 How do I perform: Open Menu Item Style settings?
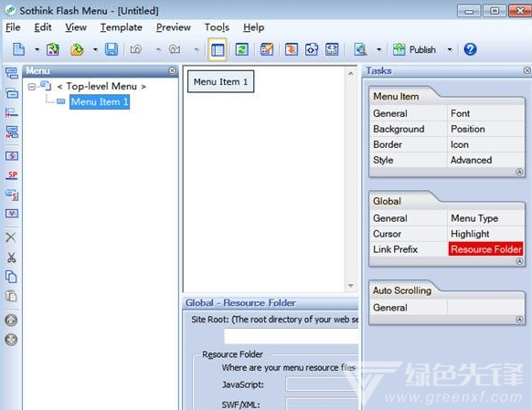[383, 161]
